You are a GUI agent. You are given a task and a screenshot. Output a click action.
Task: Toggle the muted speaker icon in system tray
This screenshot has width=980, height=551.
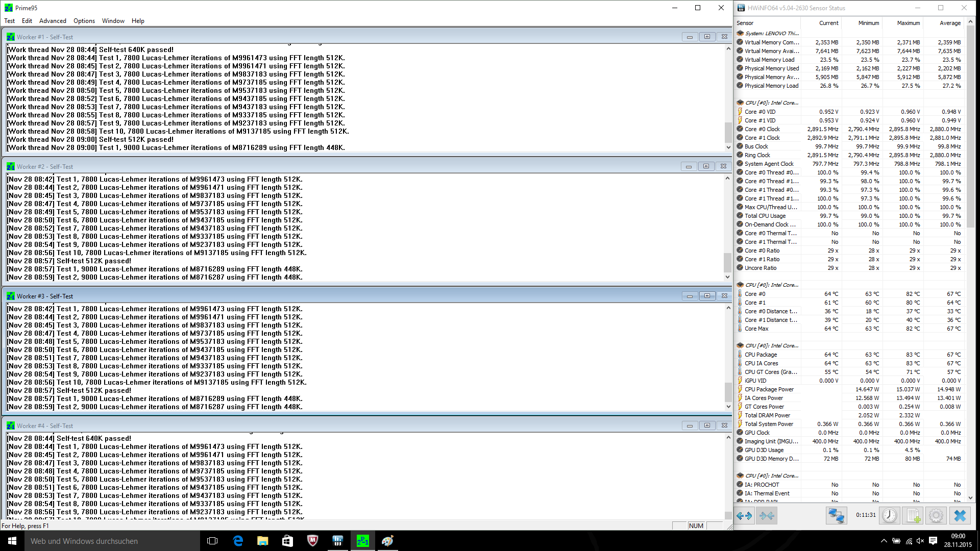tap(920, 541)
